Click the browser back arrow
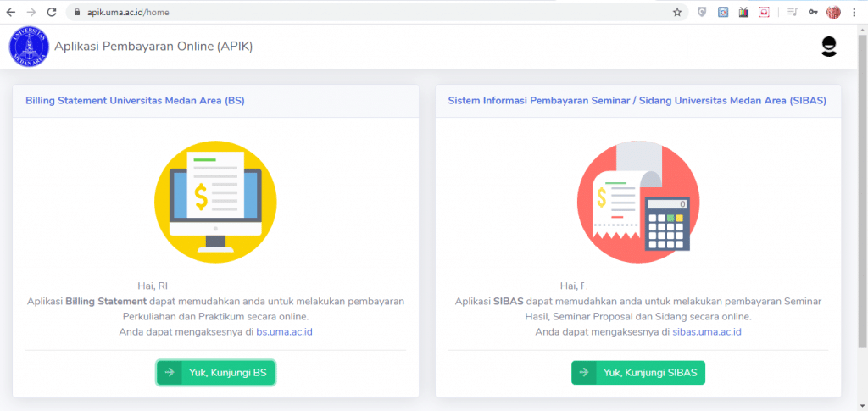 tap(11, 12)
